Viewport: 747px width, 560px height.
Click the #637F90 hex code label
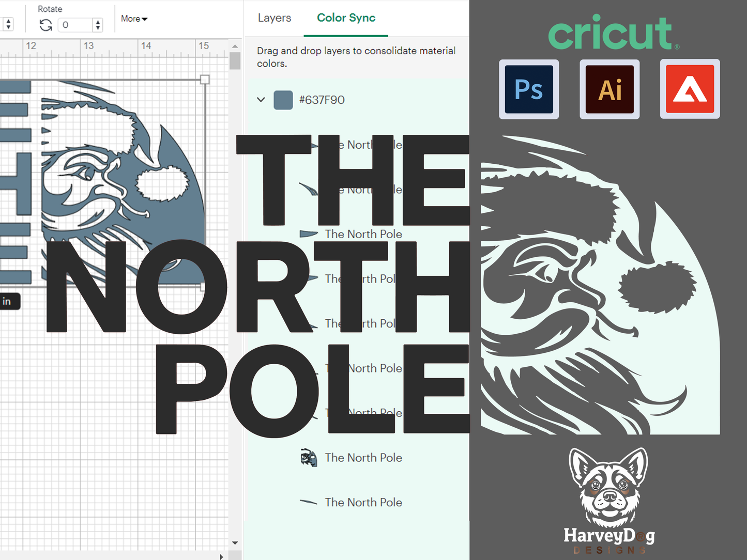322,100
